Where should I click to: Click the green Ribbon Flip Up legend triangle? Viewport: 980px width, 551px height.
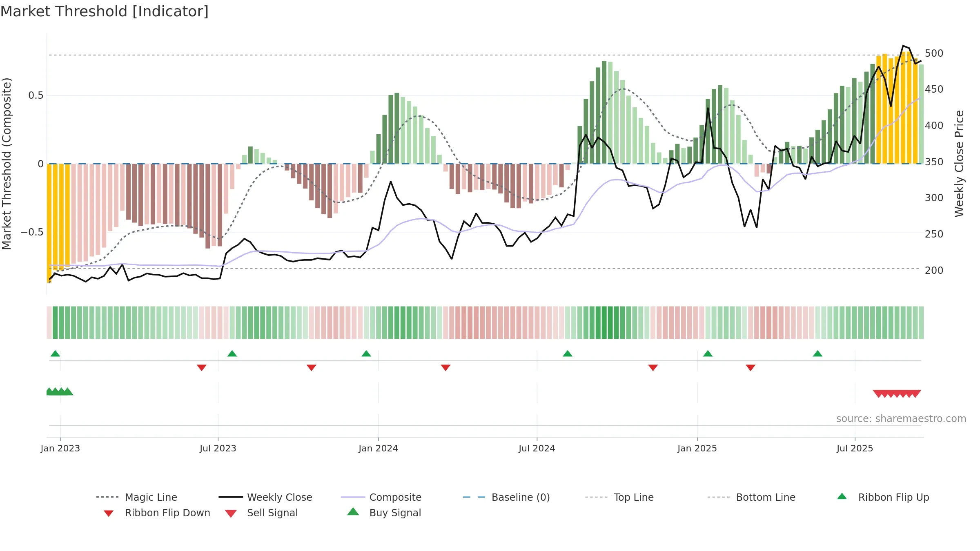[842, 496]
